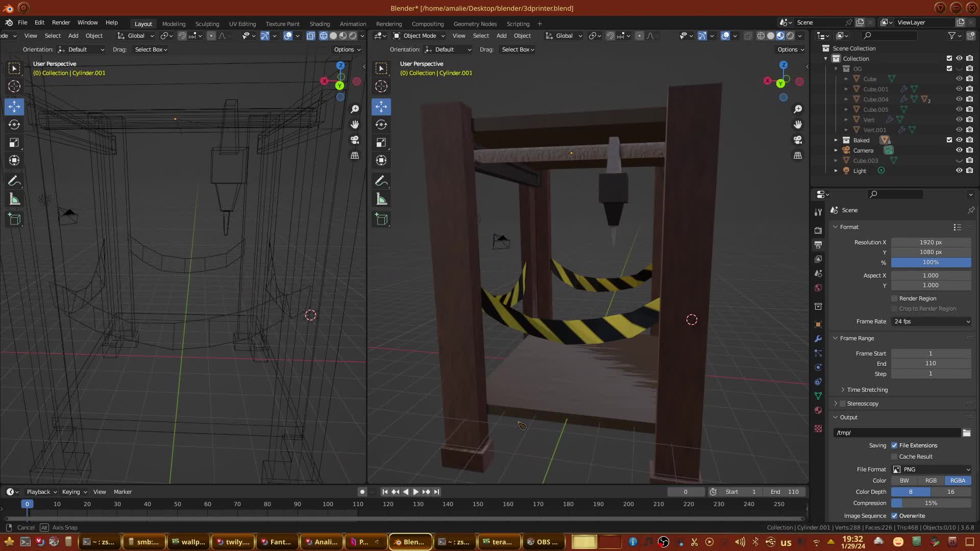The height and width of the screenshot is (551, 980).
Task: Enable the Render Region checkbox
Action: [894, 298]
